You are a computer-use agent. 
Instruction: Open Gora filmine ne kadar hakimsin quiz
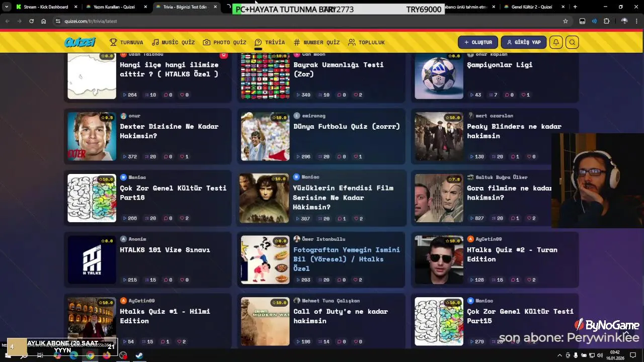(x=509, y=193)
